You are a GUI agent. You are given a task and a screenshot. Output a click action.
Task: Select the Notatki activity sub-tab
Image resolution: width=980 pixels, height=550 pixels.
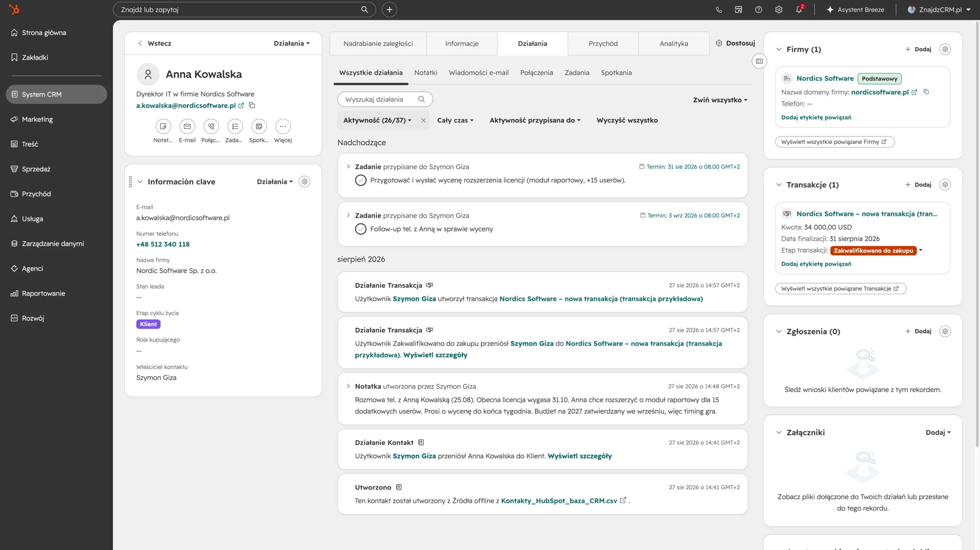pyautogui.click(x=426, y=73)
